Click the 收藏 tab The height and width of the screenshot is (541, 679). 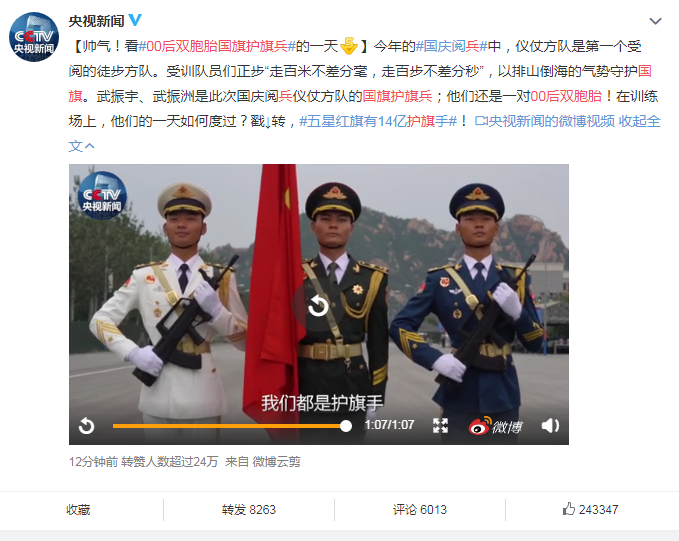(x=78, y=510)
